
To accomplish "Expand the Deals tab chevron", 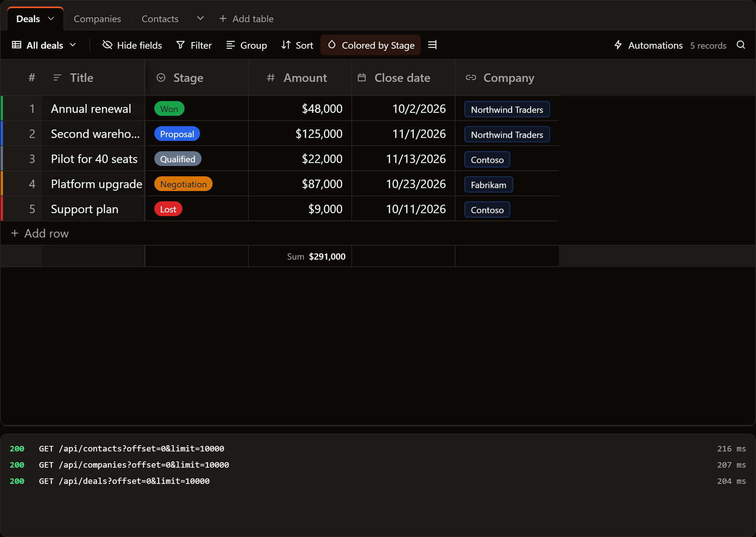I will (x=51, y=18).
